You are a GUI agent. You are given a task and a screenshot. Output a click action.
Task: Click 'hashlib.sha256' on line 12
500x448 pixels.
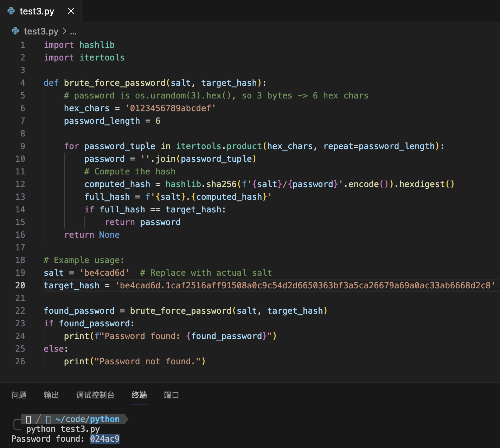201,184
